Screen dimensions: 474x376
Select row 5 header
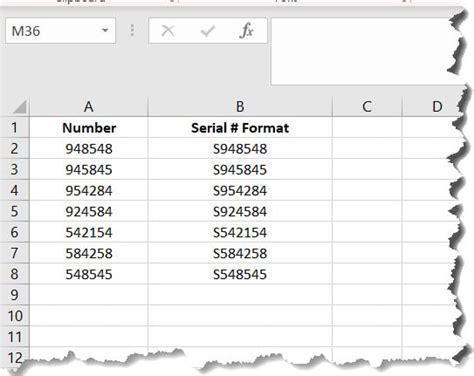click(14, 211)
